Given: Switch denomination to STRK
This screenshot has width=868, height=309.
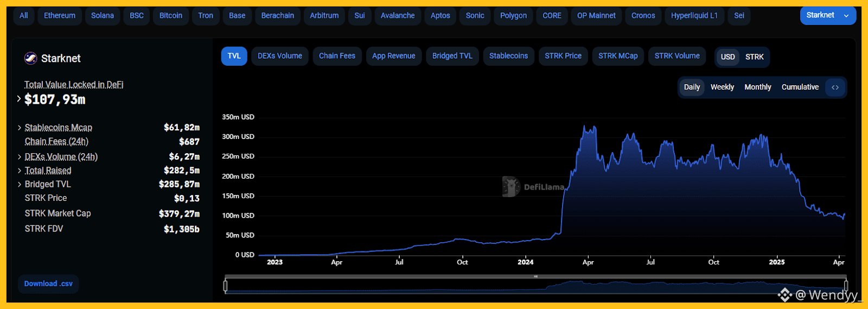Looking at the screenshot, I should (x=754, y=57).
